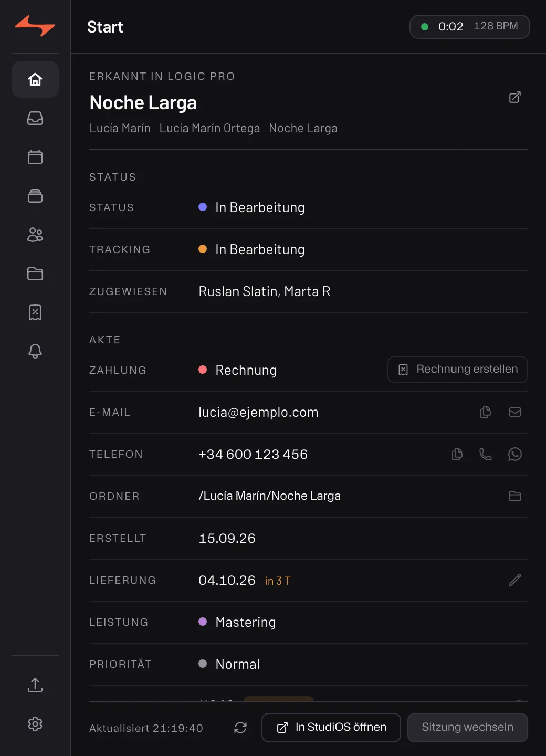
Task: Open the Clients people sidebar icon
Action: tap(35, 235)
